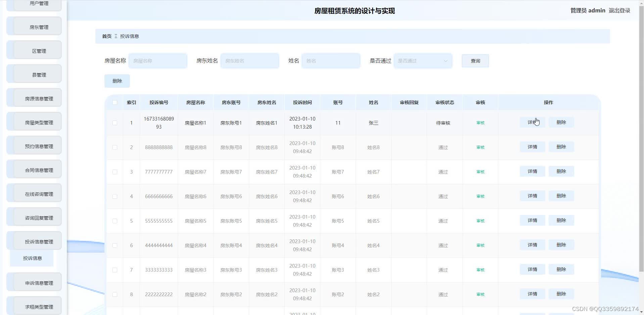Go to 首页 breadcrumb
Image resolution: width=644 pixels, height=315 pixels.
click(107, 36)
